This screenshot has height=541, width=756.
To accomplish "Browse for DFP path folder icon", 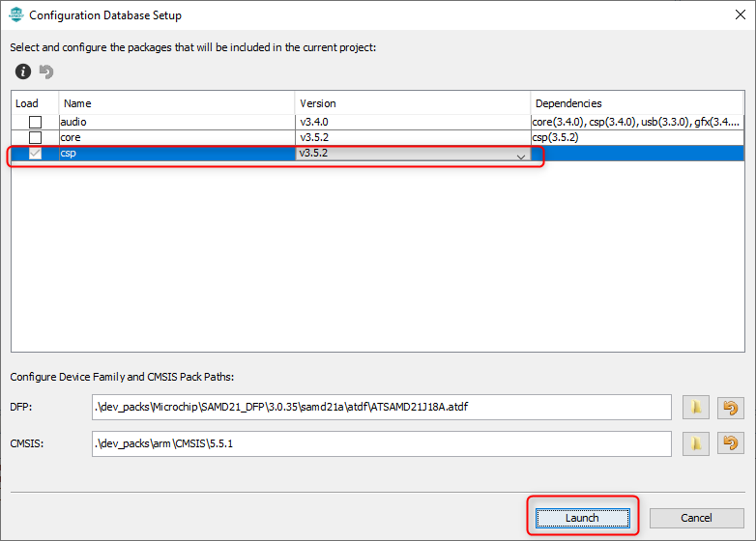I will [x=696, y=408].
